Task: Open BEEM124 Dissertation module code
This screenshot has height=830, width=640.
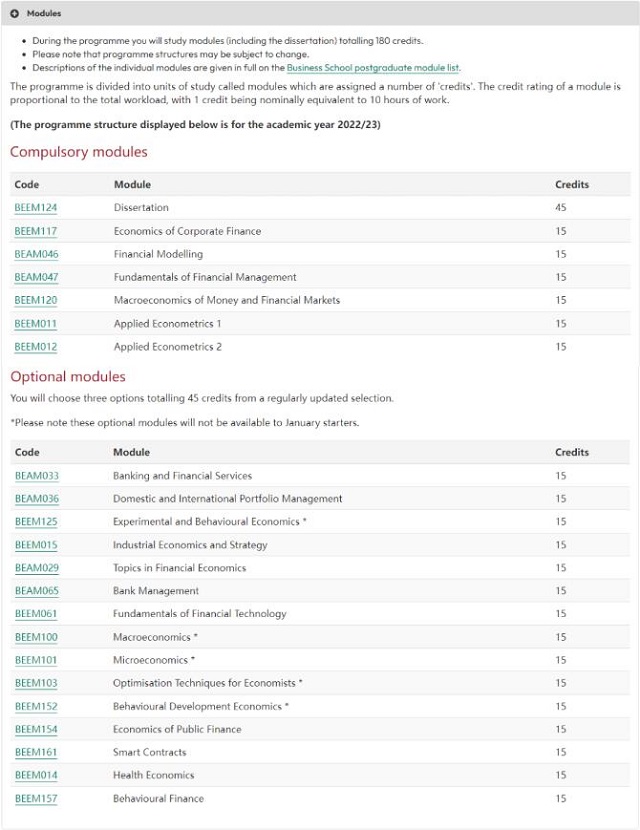Action: (x=35, y=208)
